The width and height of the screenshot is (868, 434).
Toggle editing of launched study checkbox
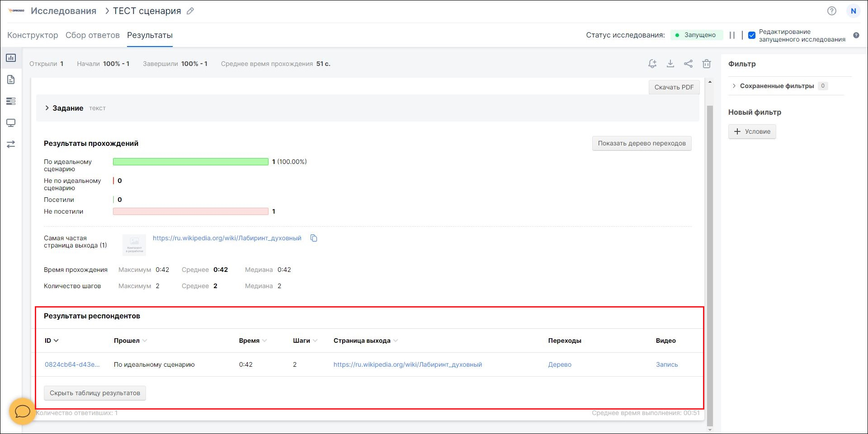point(752,35)
